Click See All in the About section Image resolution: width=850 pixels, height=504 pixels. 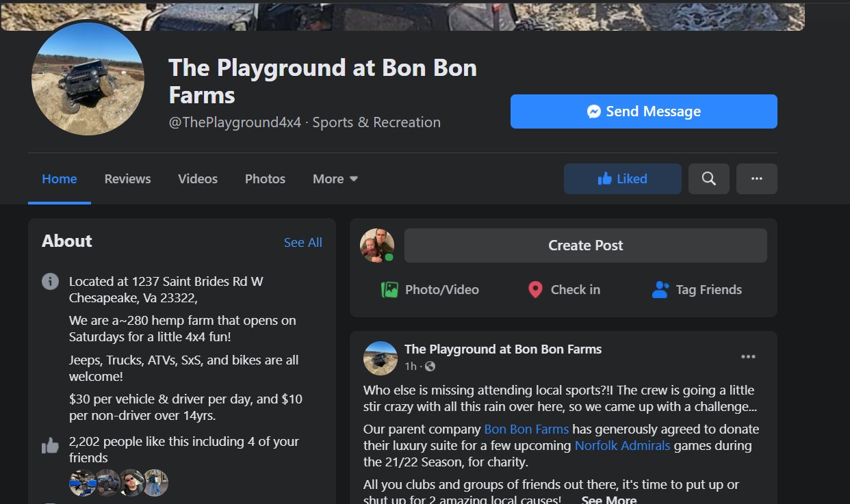tap(302, 242)
